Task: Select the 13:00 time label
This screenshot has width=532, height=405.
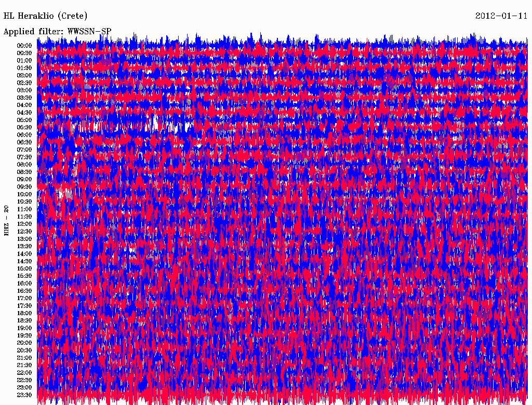Action: coord(24,239)
